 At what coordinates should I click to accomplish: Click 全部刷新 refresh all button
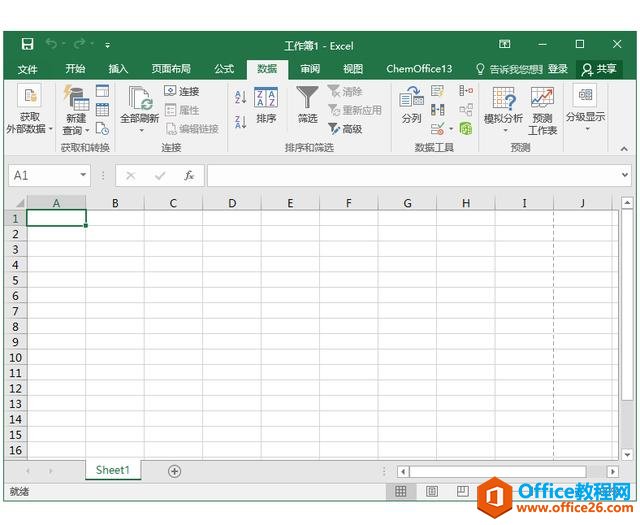tap(140, 109)
